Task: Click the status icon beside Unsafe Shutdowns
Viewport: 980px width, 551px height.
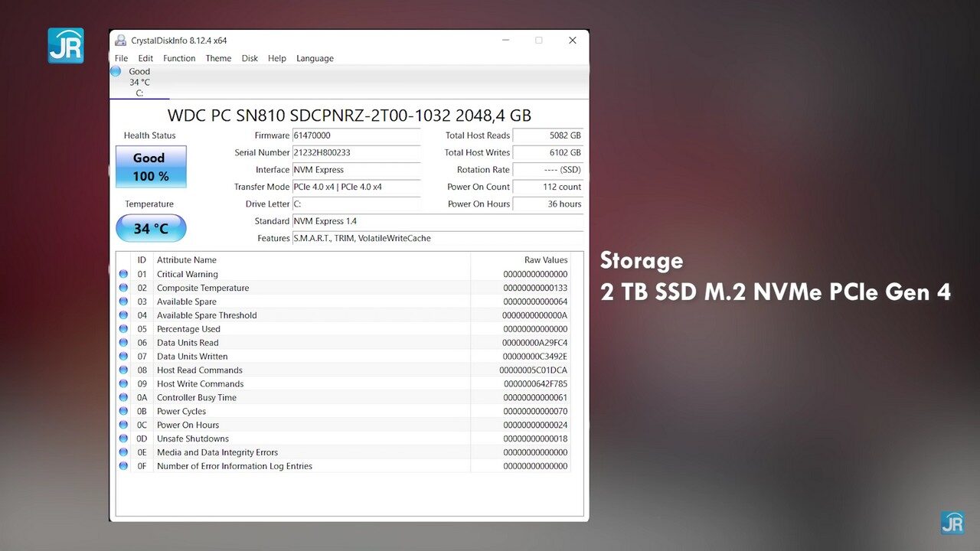Action: tap(123, 439)
